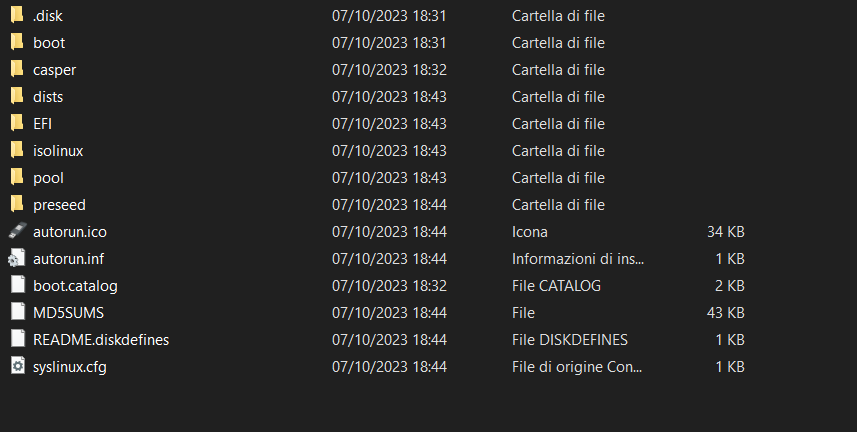Select the README.diskdefines file name
This screenshot has height=432, width=857.
(101, 340)
